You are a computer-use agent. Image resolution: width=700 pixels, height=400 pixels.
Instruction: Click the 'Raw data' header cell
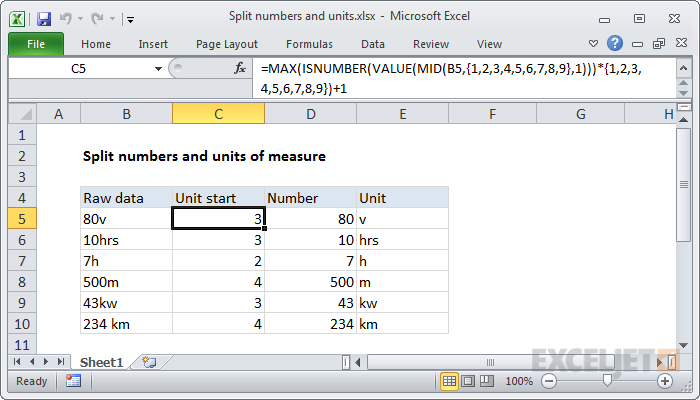click(x=126, y=198)
